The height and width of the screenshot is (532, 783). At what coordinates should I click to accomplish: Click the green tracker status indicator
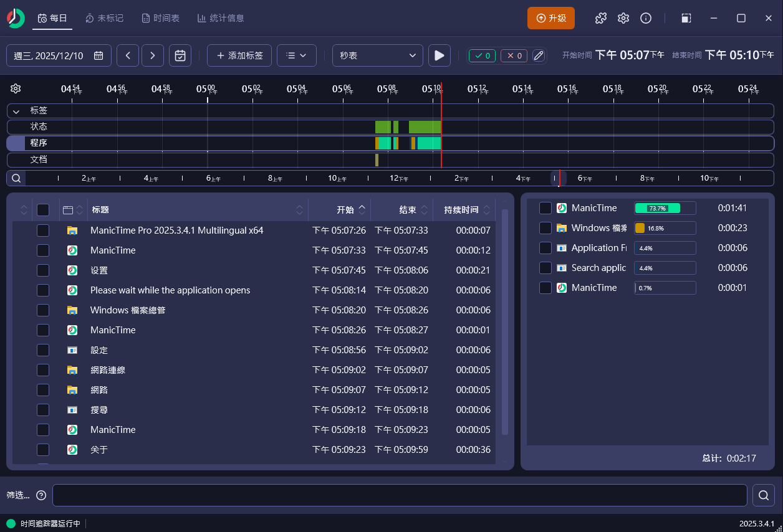[11, 524]
